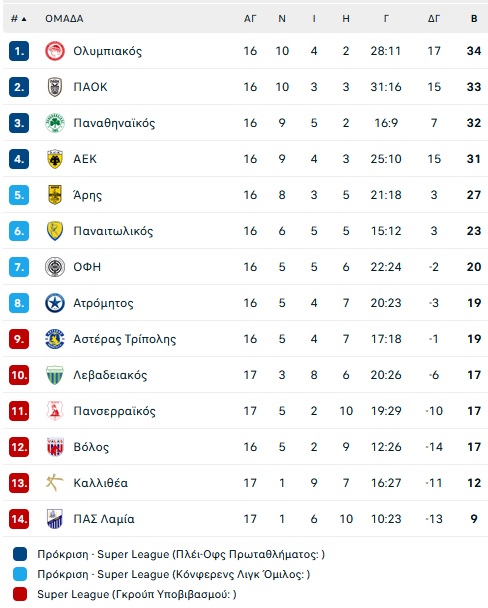Click the ΔΓ goal difference header
Screen dimensions: 488x608
[434, 19]
